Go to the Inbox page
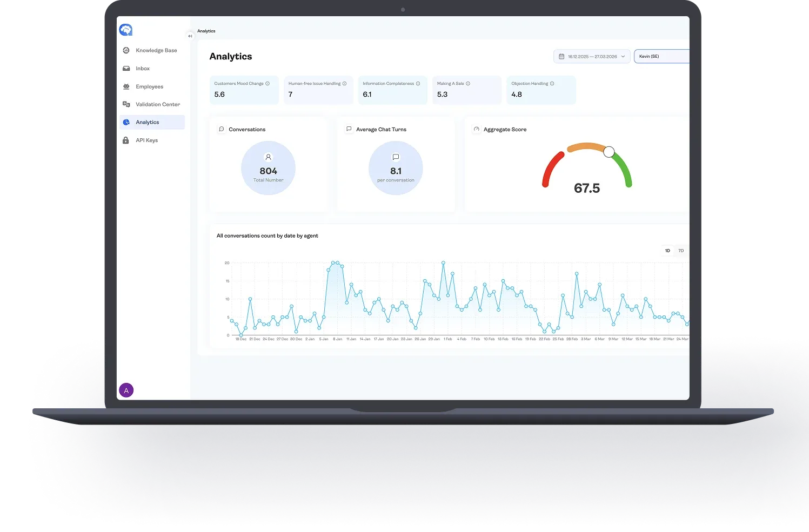This screenshot has width=809, height=532. point(143,69)
